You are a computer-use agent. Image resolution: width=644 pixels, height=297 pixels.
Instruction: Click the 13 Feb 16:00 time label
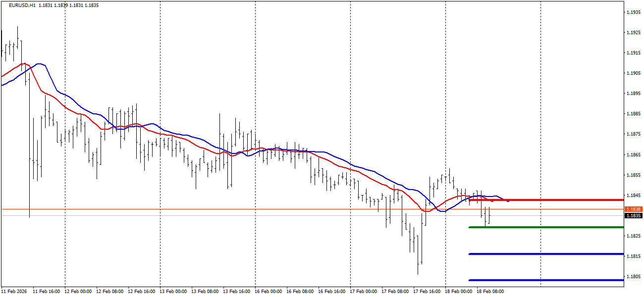[236, 292]
